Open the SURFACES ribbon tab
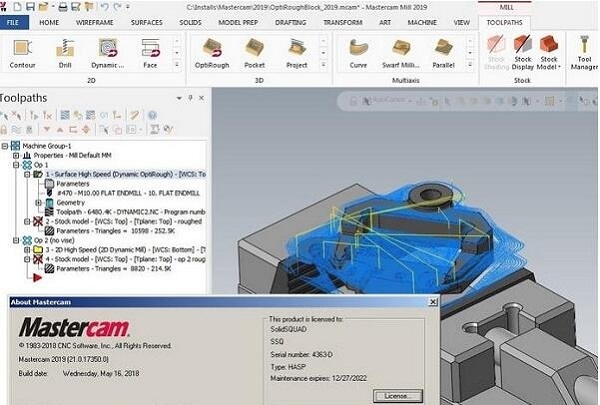 click(147, 23)
